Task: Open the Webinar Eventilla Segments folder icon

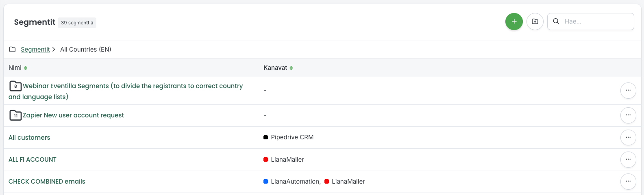Action: point(15,86)
